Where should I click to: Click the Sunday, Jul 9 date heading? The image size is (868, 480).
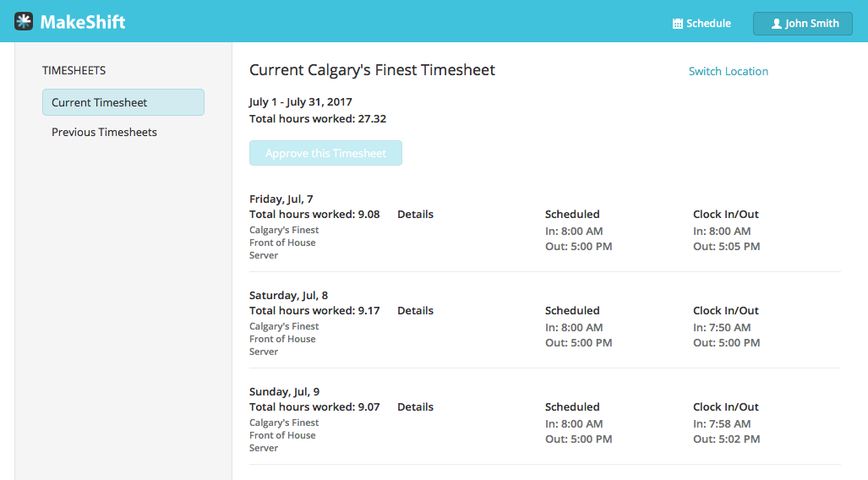point(283,391)
